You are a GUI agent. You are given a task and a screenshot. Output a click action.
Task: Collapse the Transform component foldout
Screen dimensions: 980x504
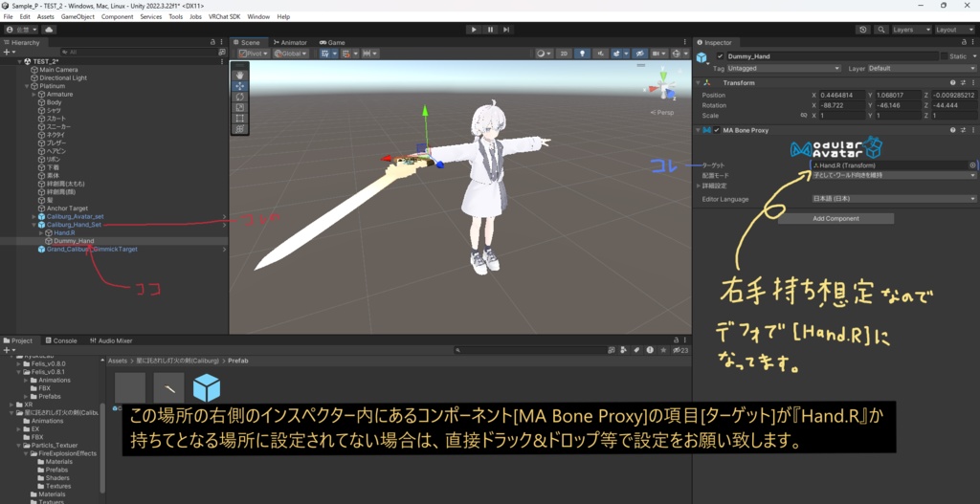[699, 83]
